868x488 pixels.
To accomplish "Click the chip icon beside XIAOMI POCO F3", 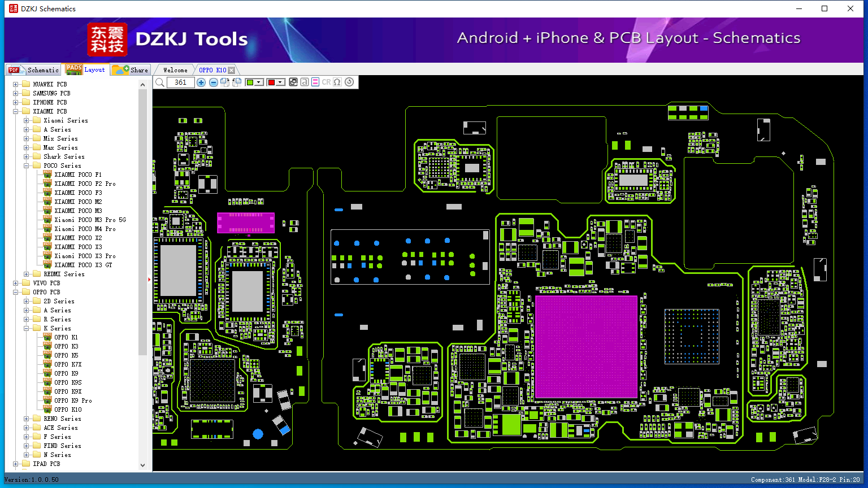I will [47, 193].
